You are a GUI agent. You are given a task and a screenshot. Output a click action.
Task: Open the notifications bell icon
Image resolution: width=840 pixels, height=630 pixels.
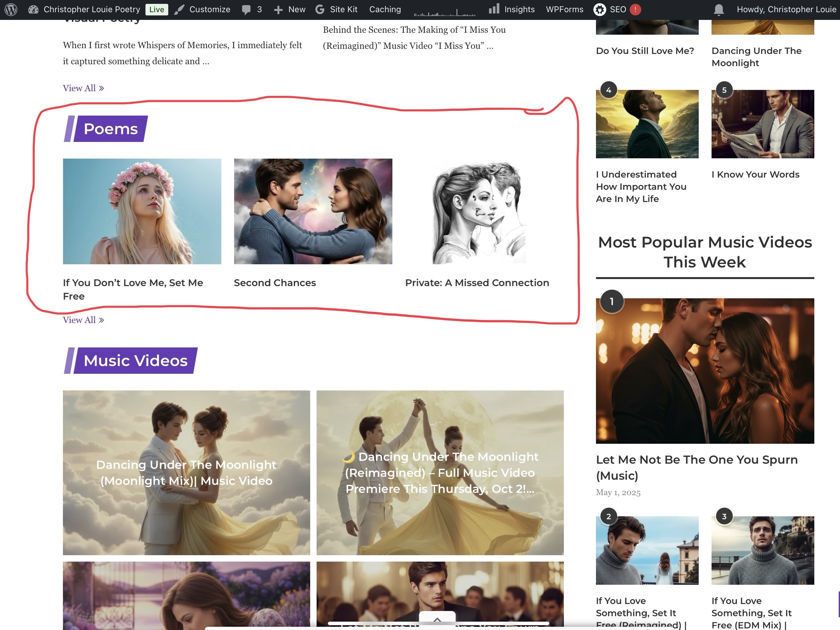coord(719,10)
